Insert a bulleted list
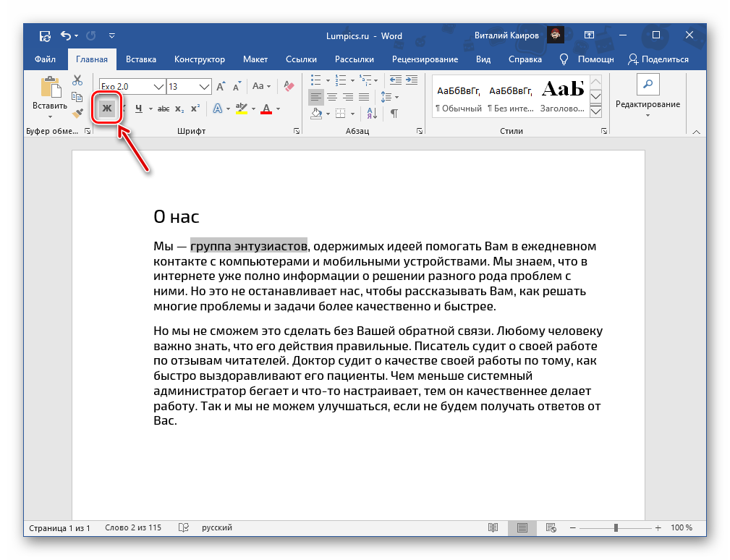 [316, 80]
